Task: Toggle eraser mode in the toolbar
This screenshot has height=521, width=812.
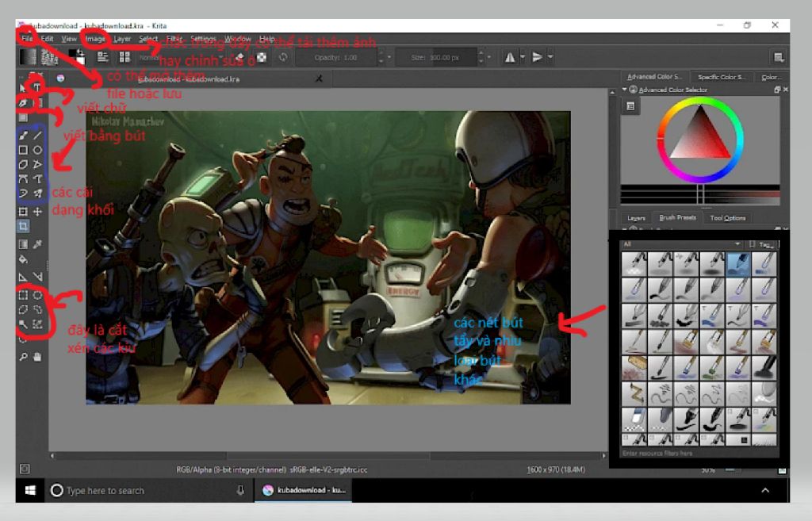Action: pos(239,57)
